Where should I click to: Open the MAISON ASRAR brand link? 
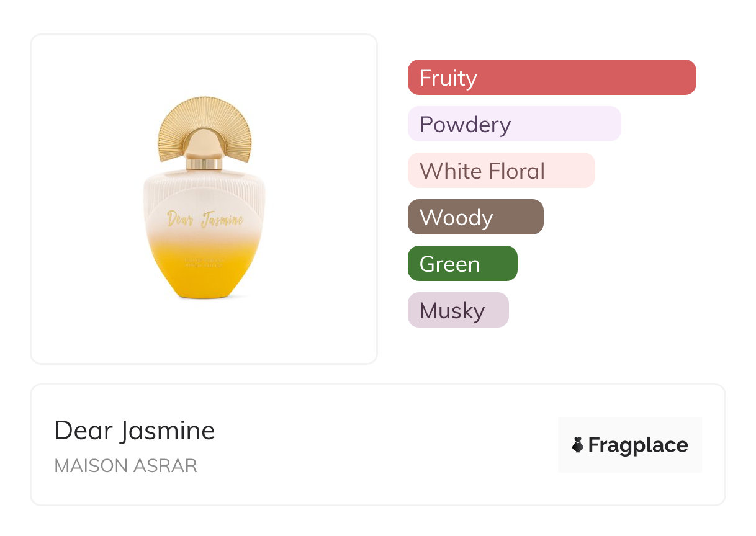click(125, 466)
